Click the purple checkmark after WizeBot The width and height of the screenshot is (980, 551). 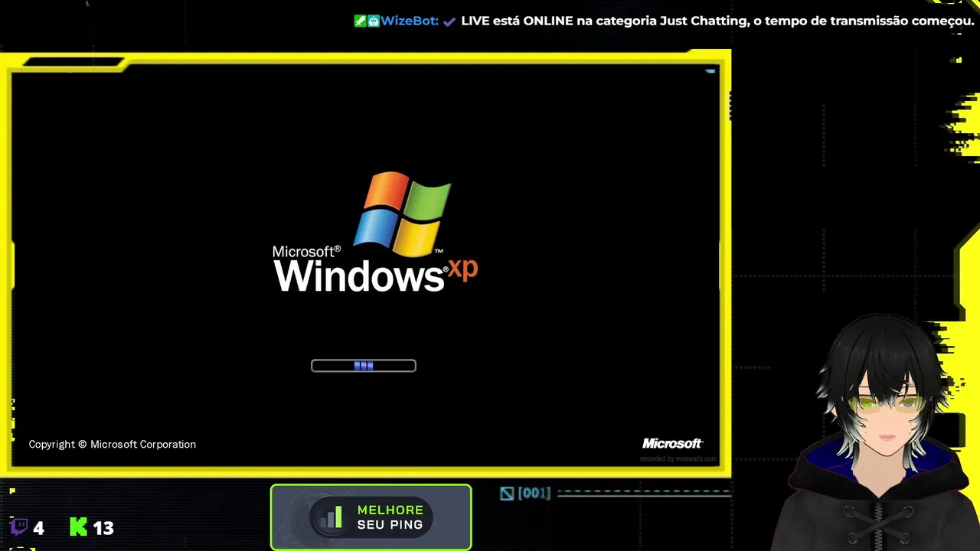coord(449,21)
